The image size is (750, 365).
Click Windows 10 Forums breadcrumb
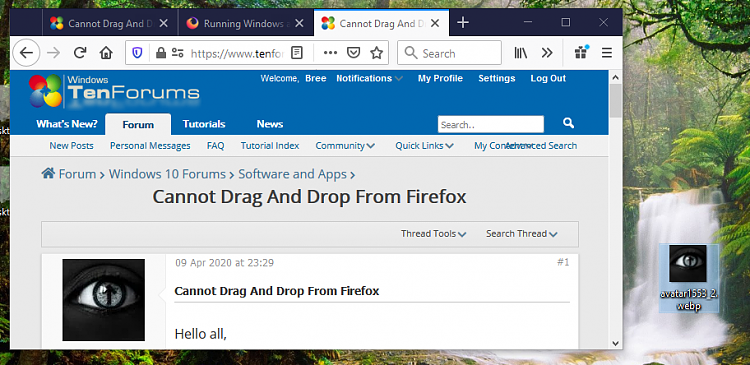click(167, 174)
